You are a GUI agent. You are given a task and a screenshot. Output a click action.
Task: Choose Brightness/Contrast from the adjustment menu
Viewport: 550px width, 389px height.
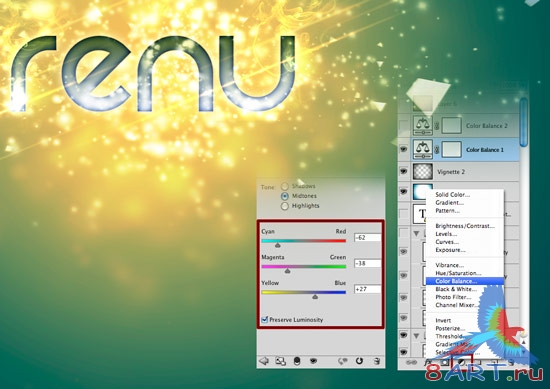coord(464,226)
